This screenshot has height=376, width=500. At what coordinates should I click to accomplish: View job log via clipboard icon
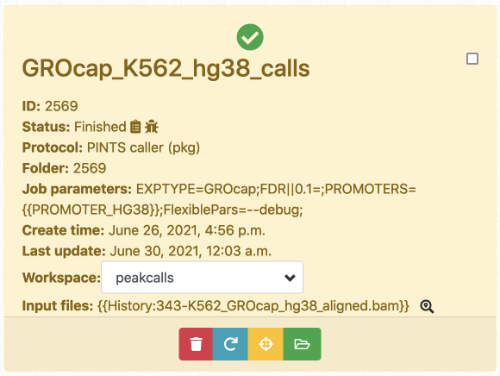point(135,127)
